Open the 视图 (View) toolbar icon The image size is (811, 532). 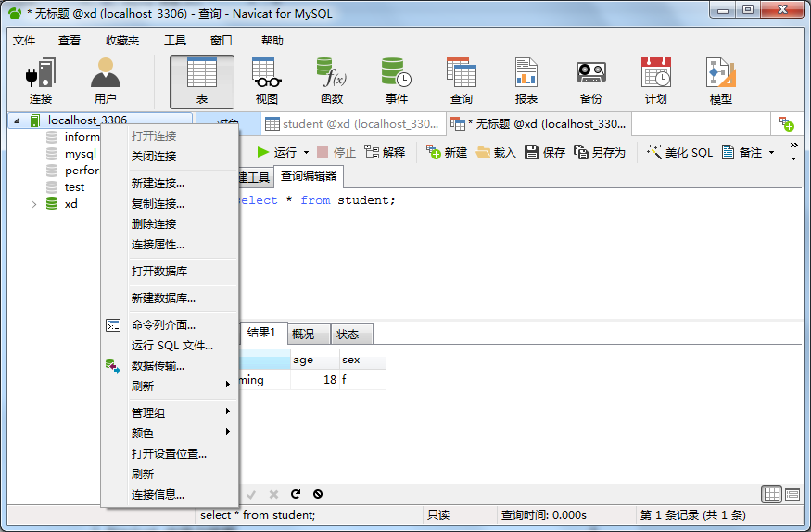(267, 82)
